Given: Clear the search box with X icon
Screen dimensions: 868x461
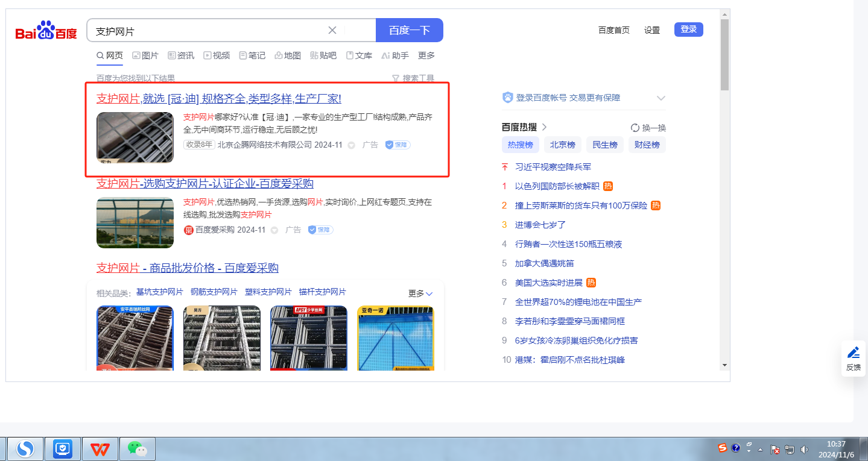Looking at the screenshot, I should tap(332, 30).
